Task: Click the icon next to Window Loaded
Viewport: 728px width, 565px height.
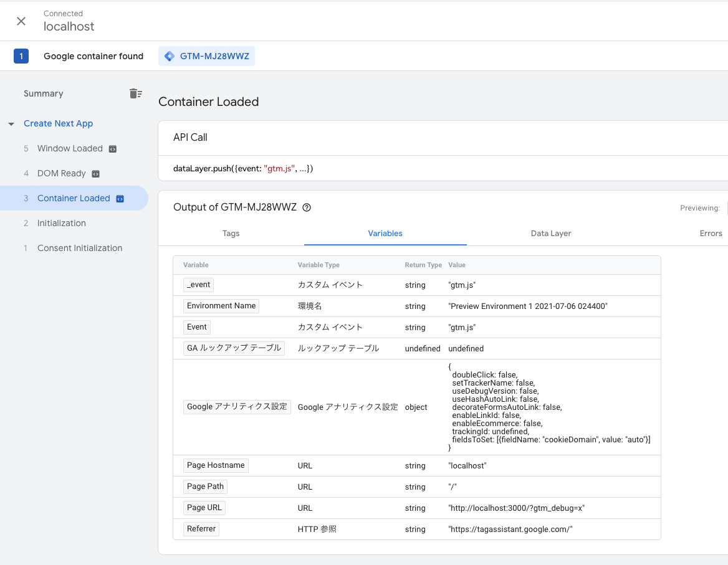Action: coord(112,149)
